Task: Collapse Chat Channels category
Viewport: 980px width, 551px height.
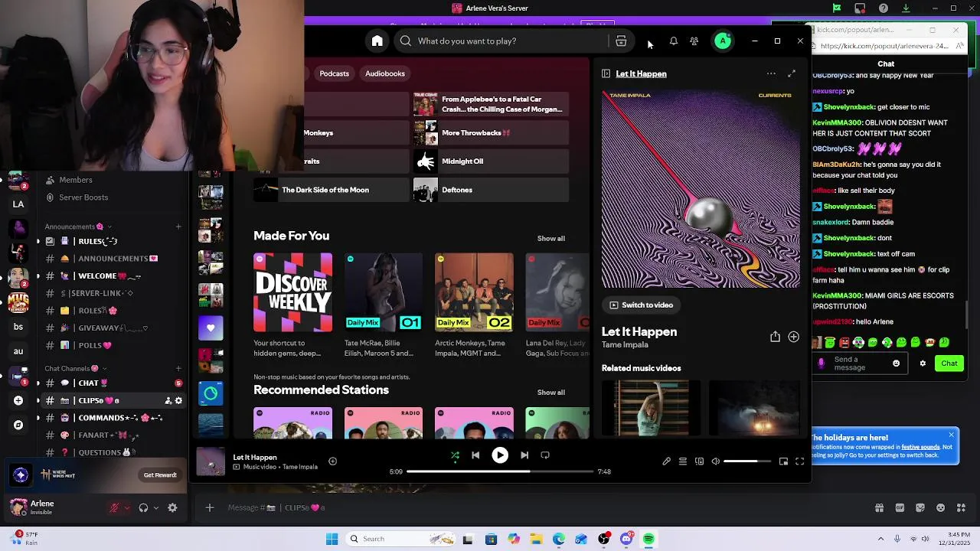Action: (75, 369)
